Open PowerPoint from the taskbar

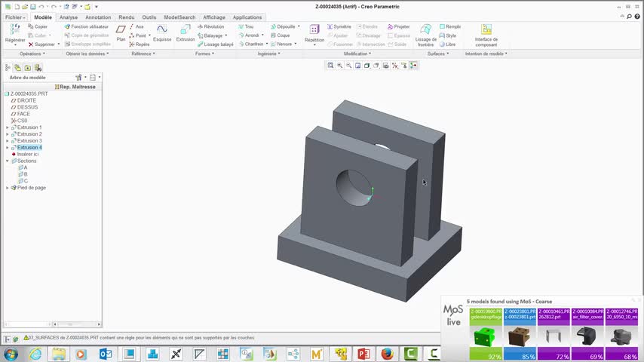pos(363,354)
